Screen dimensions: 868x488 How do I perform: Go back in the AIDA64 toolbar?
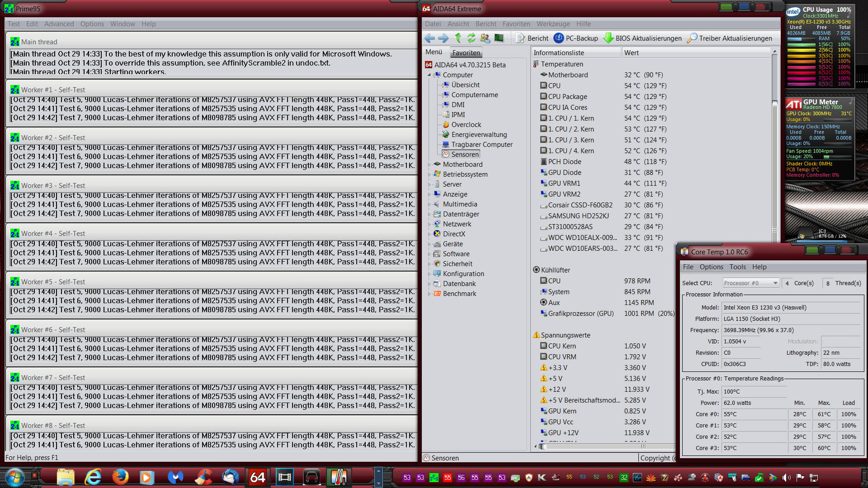430,38
